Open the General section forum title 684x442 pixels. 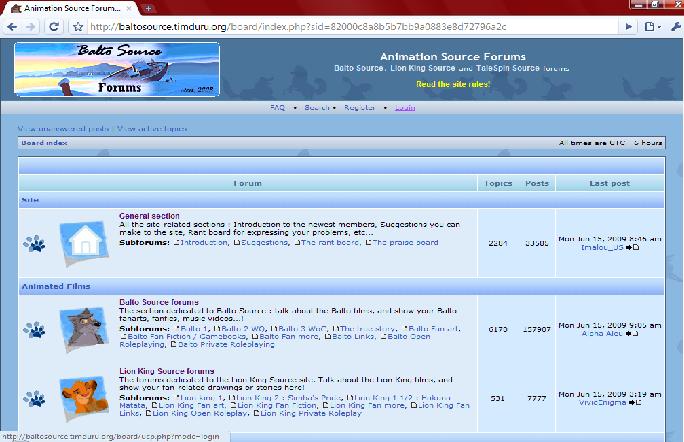pos(149,216)
